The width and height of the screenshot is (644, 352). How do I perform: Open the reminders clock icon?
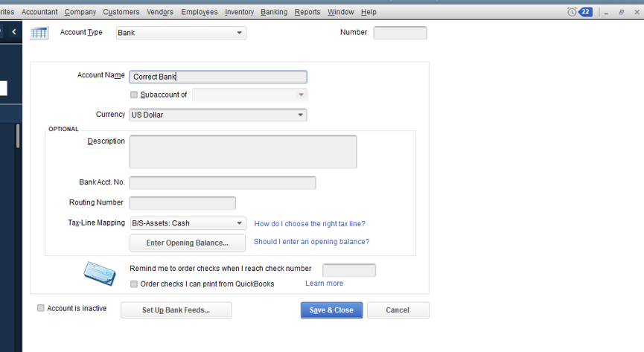pyautogui.click(x=572, y=12)
